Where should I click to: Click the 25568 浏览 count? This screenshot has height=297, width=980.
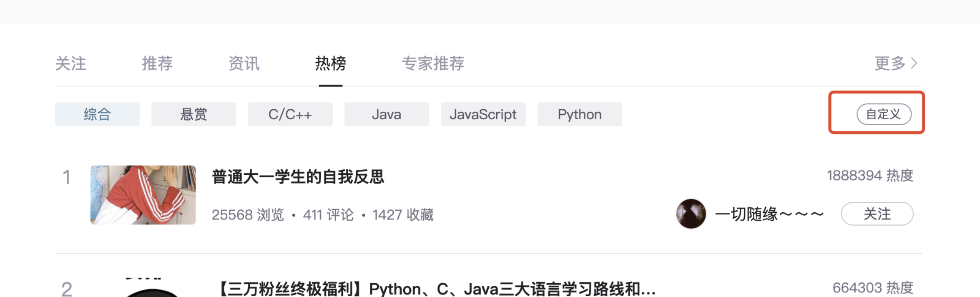click(x=248, y=215)
